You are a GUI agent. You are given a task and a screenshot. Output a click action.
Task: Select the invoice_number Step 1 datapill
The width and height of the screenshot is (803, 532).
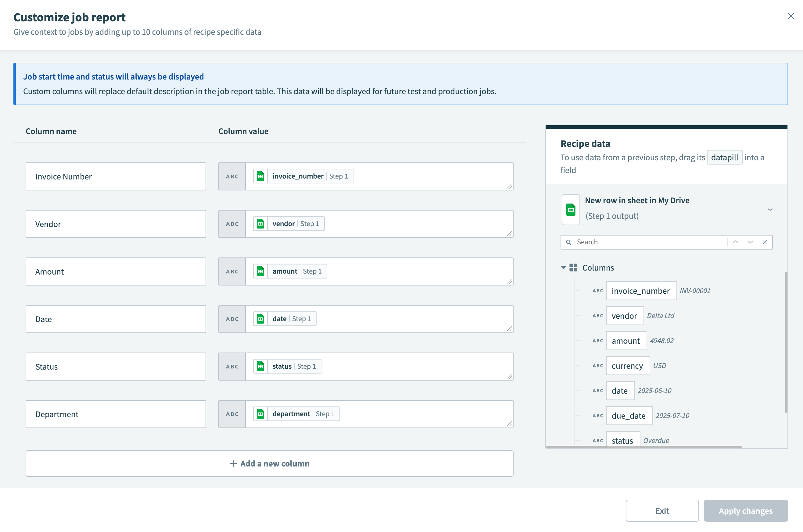[x=303, y=176]
